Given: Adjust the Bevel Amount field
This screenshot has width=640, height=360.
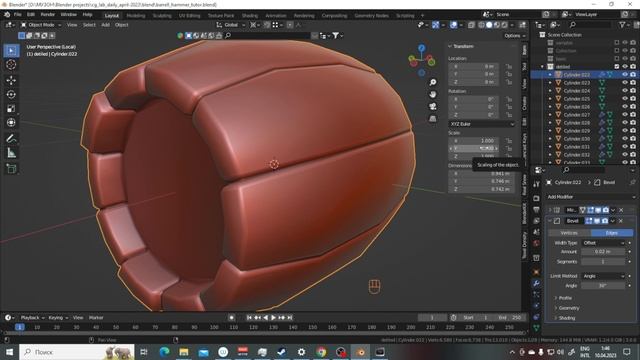Looking at the screenshot, I should (x=603, y=252).
